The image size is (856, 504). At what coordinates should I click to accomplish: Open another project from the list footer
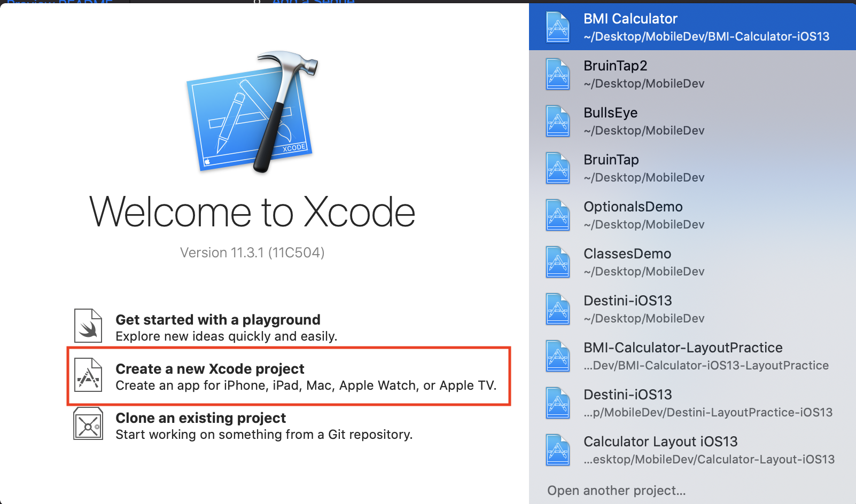[617, 490]
